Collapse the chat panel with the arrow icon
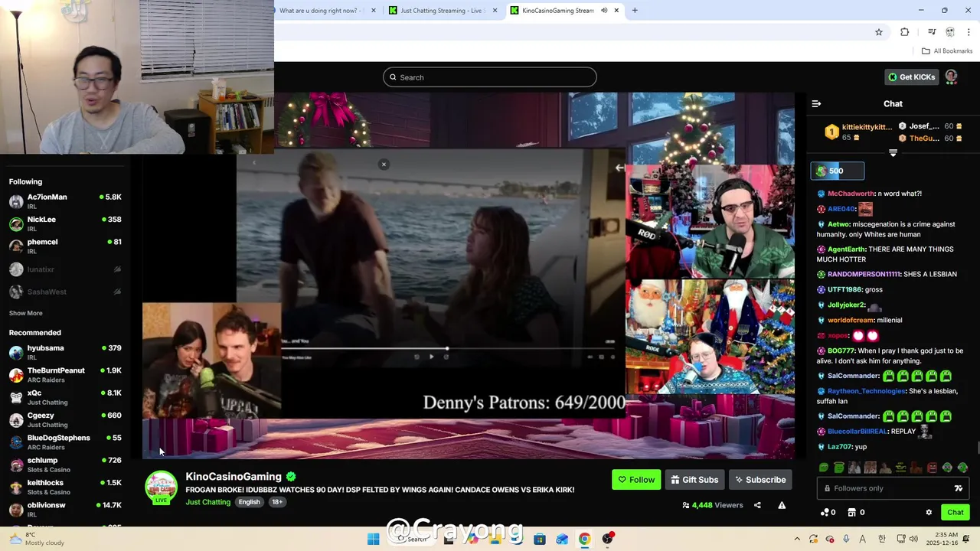The height and width of the screenshot is (551, 980). [816, 103]
